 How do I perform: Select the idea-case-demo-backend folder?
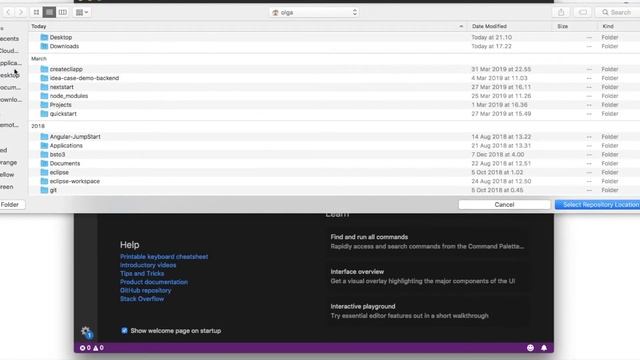coord(335,78)
